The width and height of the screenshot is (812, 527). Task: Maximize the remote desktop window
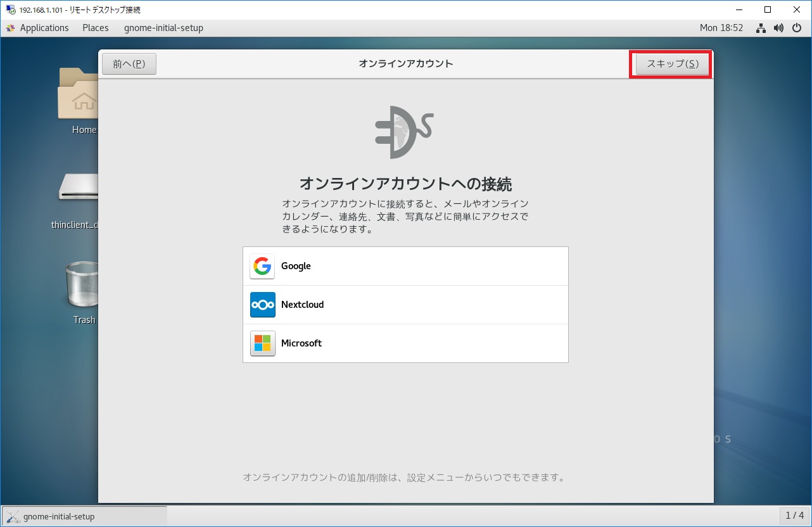tap(768, 10)
